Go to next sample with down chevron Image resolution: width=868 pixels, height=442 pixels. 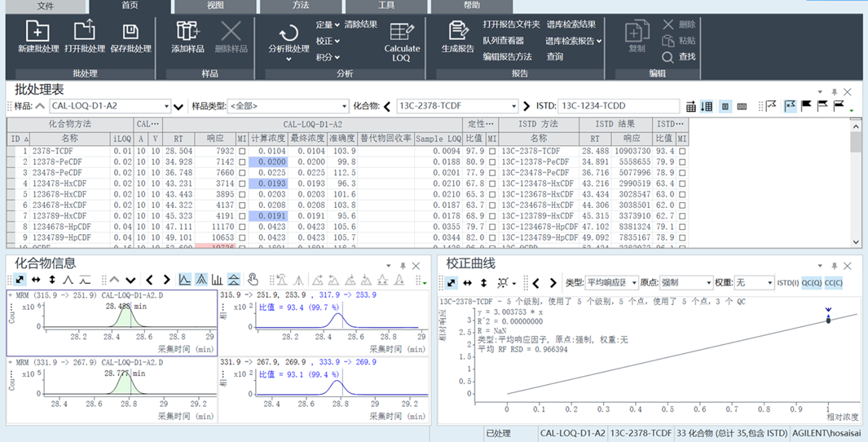click(178, 106)
